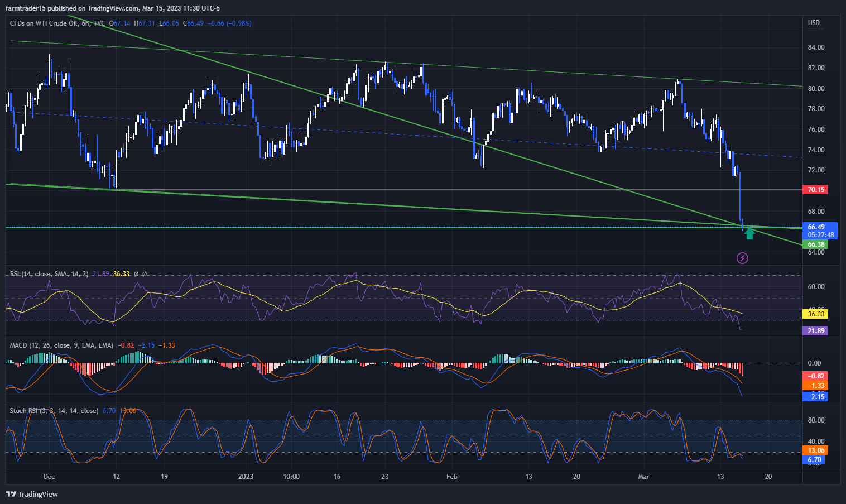Click the red −0.82 MACD axis label
Viewport: 846px width, 504px height.
[815, 376]
